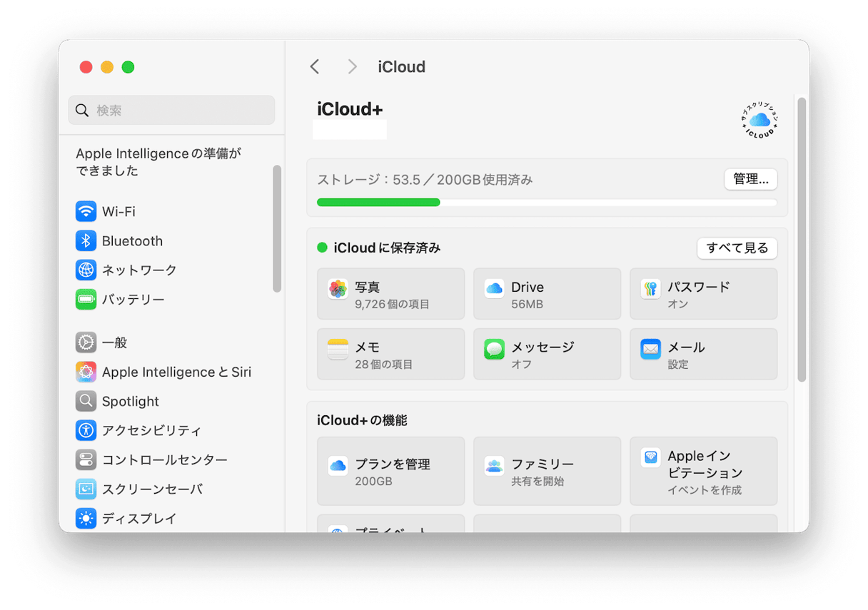Viewport: 868px width, 610px height.
Task: Click the iCloud storage usage bar
Action: tap(547, 203)
